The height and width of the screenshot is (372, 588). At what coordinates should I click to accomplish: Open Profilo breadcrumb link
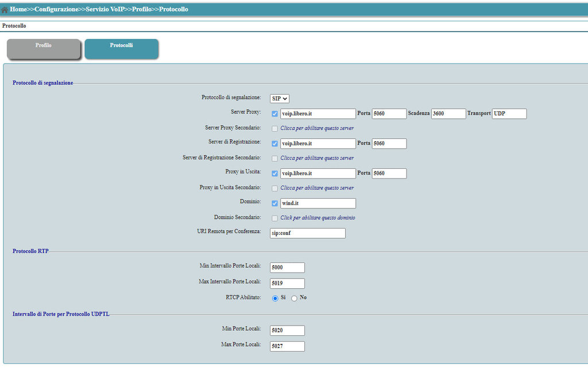coord(142,9)
